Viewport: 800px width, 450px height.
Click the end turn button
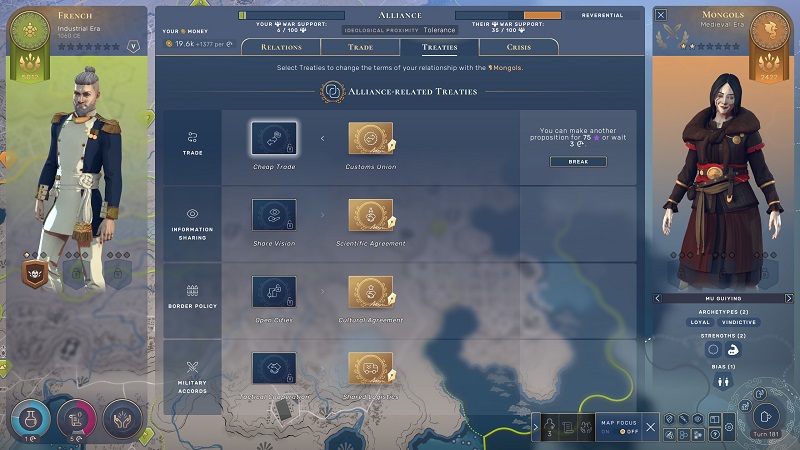pos(766,416)
